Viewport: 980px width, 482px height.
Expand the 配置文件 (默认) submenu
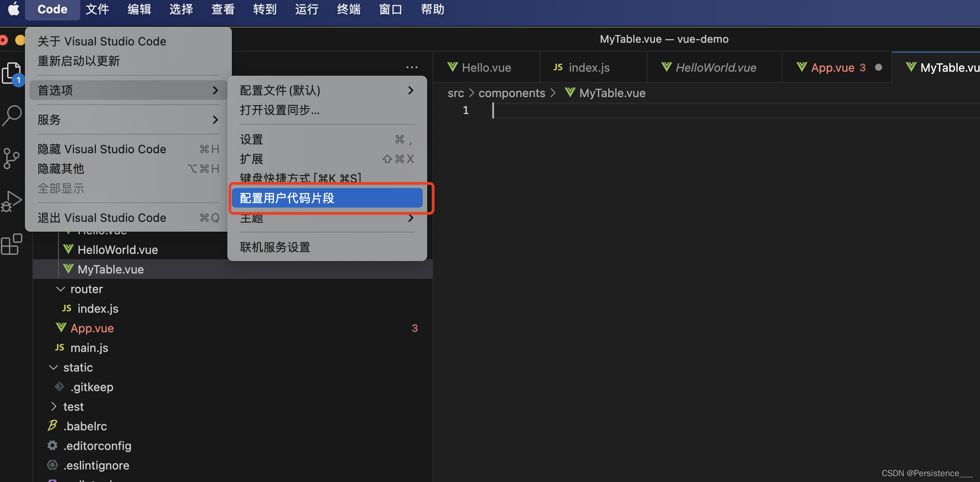click(327, 90)
